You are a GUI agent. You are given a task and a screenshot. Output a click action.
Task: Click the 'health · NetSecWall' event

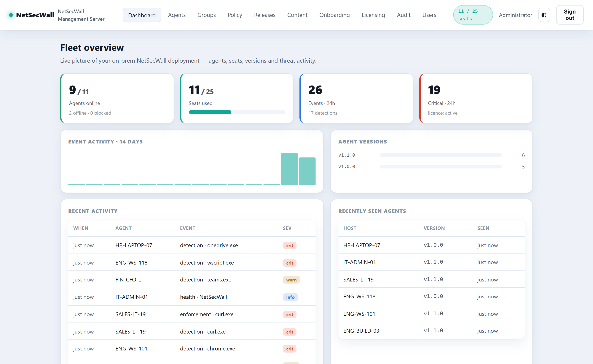204,297
